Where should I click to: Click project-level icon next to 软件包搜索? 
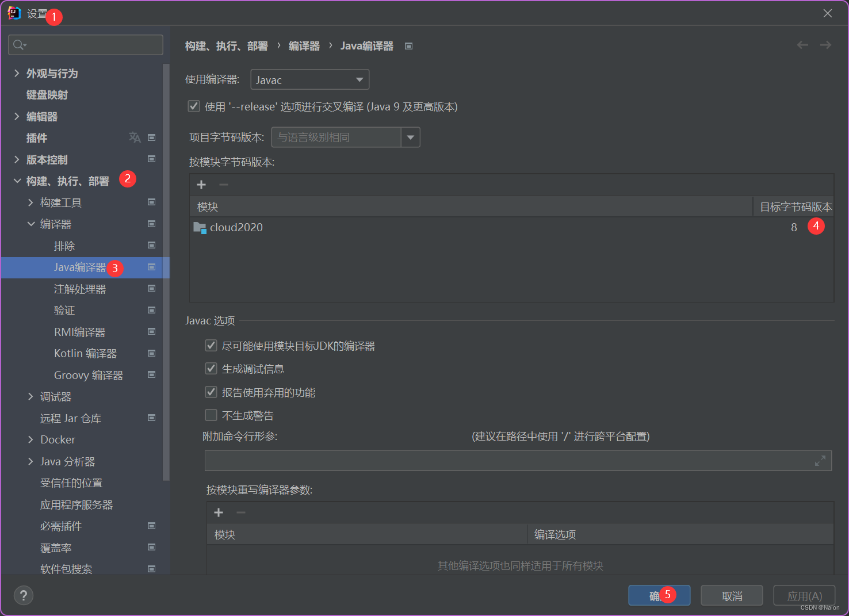152,569
